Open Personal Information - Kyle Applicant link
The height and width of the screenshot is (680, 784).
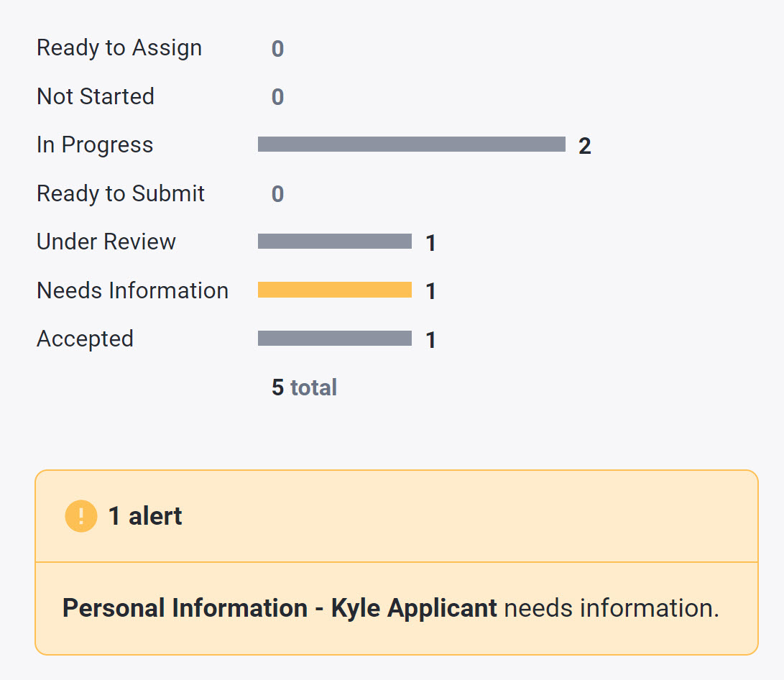280,608
